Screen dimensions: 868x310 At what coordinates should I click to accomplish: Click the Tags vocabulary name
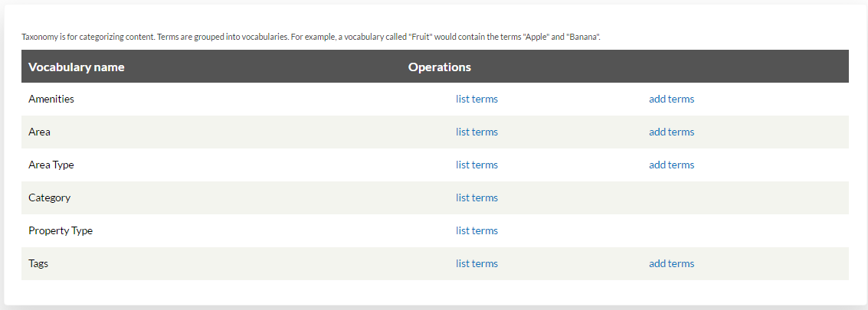pos(38,263)
